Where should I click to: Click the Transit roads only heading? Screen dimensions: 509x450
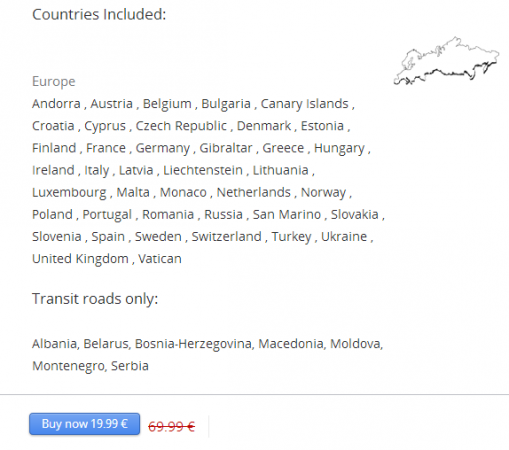[x=95, y=299]
